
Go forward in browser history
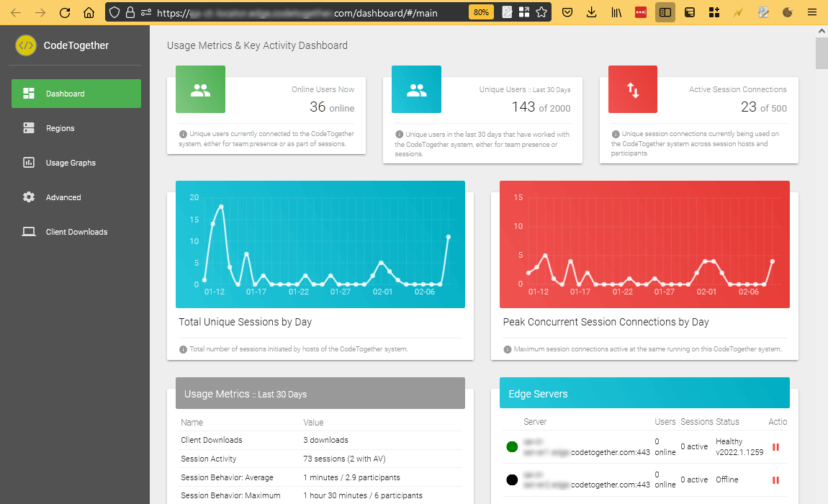[x=40, y=13]
